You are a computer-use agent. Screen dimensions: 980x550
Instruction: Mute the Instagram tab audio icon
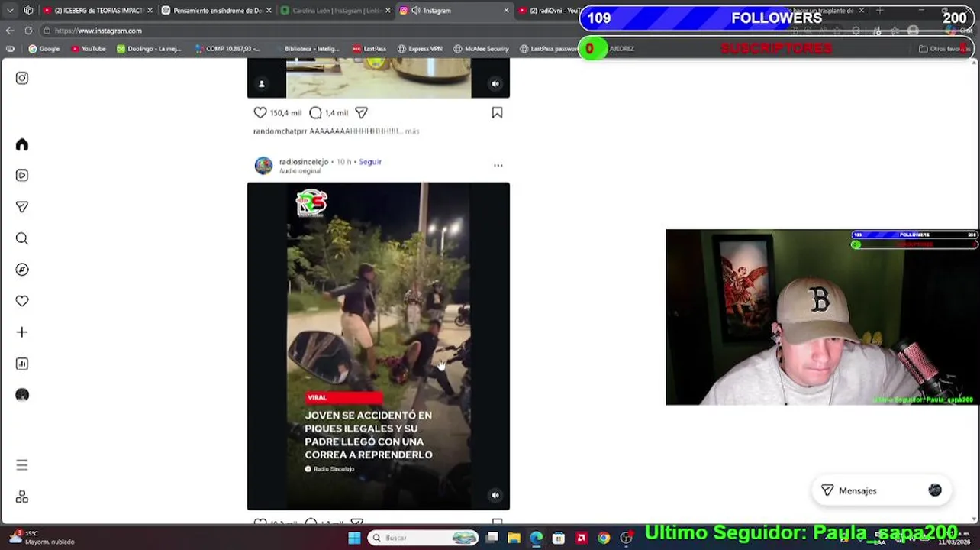coord(416,11)
